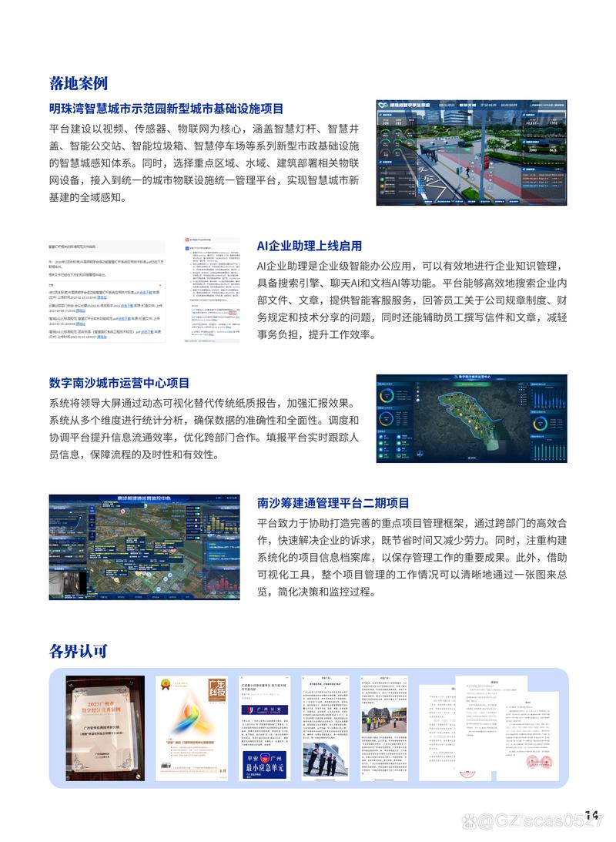
Task: Click the 落地案例 section heading
Action: tap(79, 83)
